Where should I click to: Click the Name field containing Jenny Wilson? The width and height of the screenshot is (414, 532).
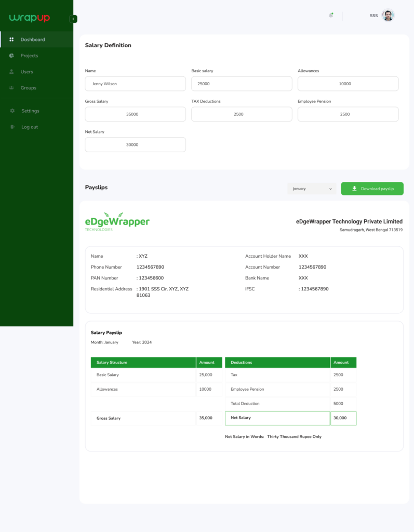pos(135,84)
